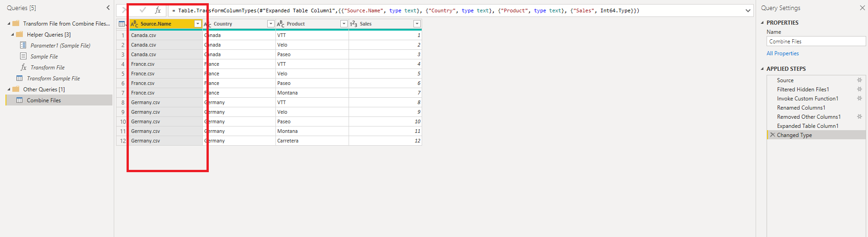Click the table menu icon at grid corner
The height and width of the screenshot is (237, 868).
coord(122,24)
